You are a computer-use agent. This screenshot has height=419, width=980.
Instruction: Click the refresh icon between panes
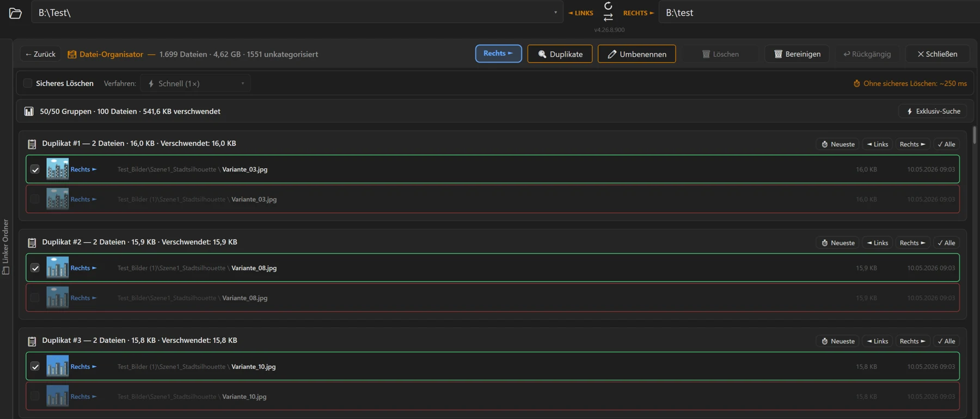click(x=608, y=6)
